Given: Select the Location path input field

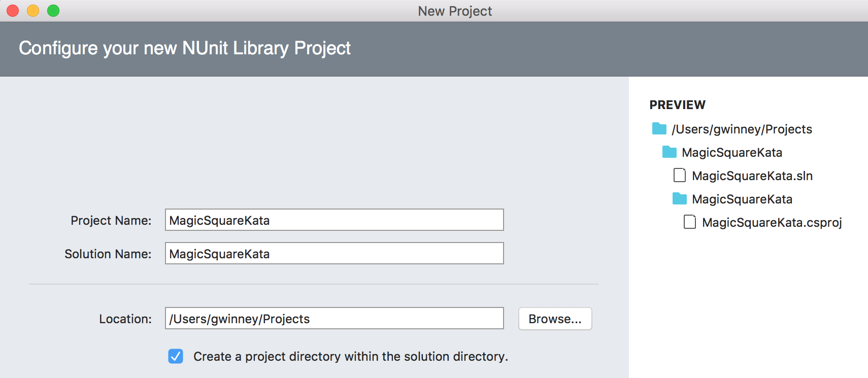Looking at the screenshot, I should click(334, 319).
